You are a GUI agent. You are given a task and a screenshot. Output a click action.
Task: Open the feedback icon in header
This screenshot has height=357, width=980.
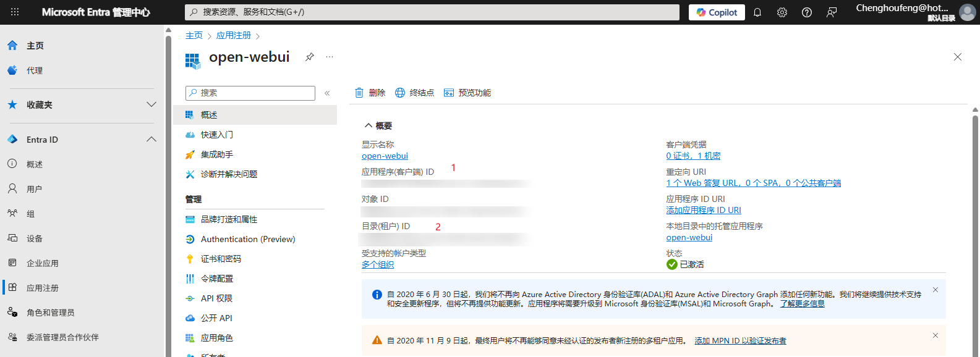(832, 12)
